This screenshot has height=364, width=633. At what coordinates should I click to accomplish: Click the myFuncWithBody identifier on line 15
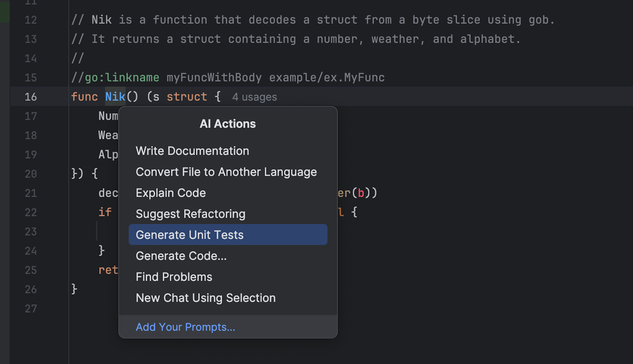pyautogui.click(x=214, y=78)
